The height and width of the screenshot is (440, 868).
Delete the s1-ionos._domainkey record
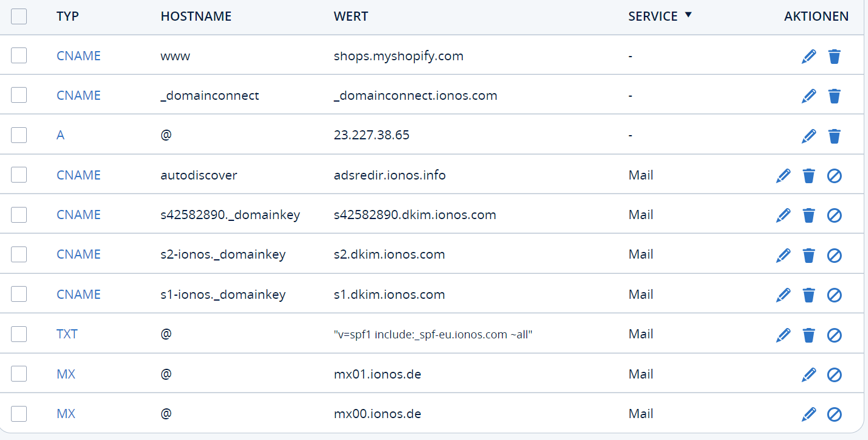click(x=808, y=295)
